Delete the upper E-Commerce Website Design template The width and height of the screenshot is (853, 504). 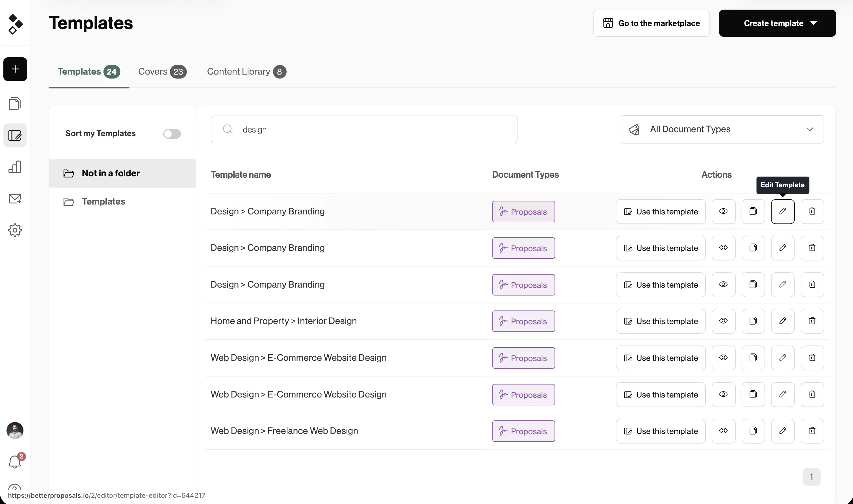[x=812, y=358]
